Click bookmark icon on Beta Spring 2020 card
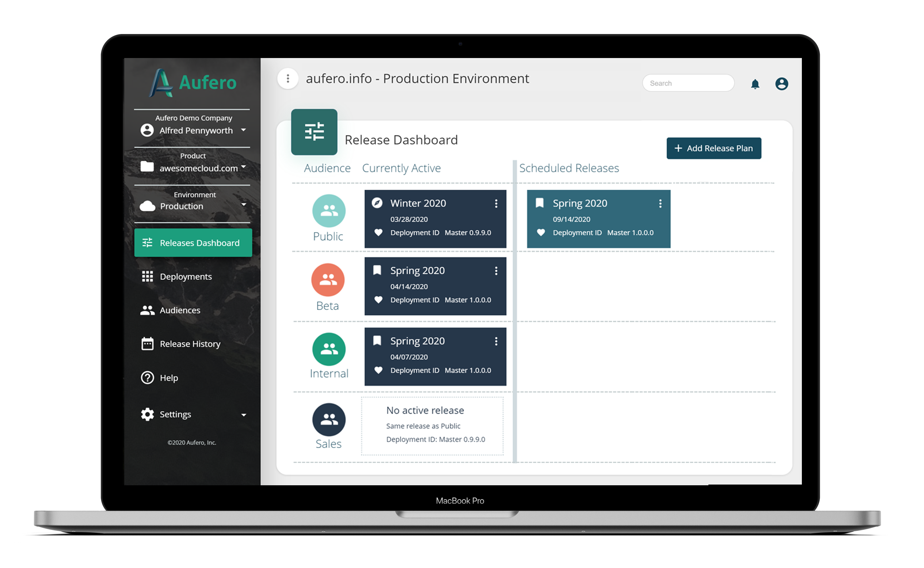Screen dimensions: 924x568 [x=377, y=270]
